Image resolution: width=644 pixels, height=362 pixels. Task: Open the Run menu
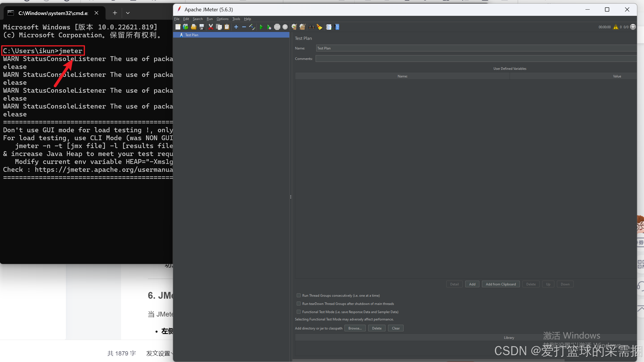click(210, 19)
